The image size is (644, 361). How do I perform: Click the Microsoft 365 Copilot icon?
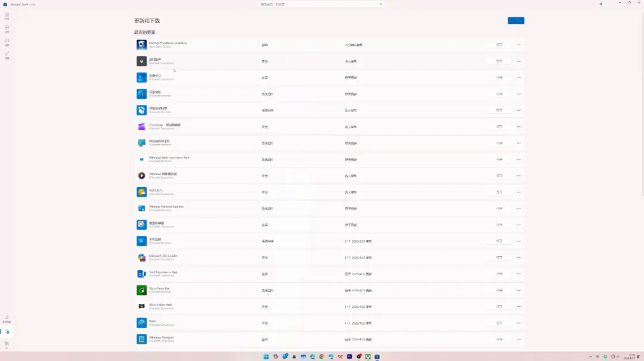click(141, 257)
